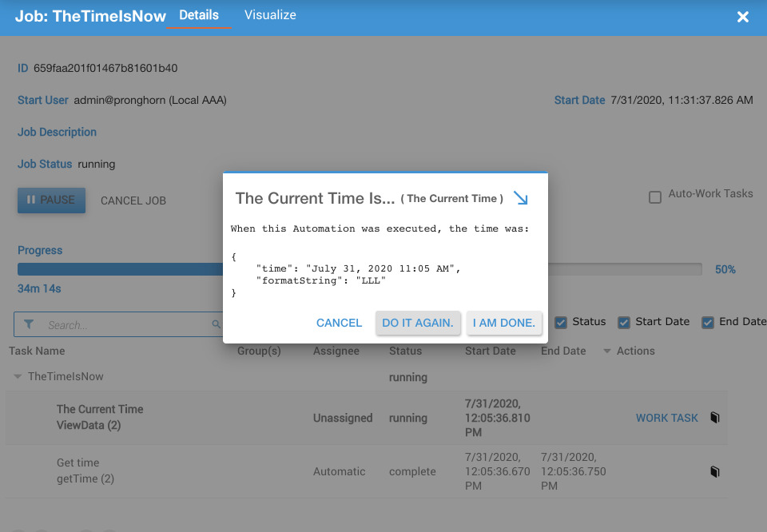Click the Group(s) column header
The width and height of the screenshot is (767, 532).
pos(259,351)
